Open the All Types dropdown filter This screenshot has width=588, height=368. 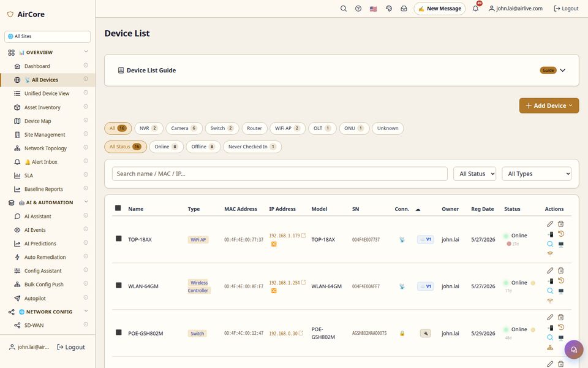point(537,174)
